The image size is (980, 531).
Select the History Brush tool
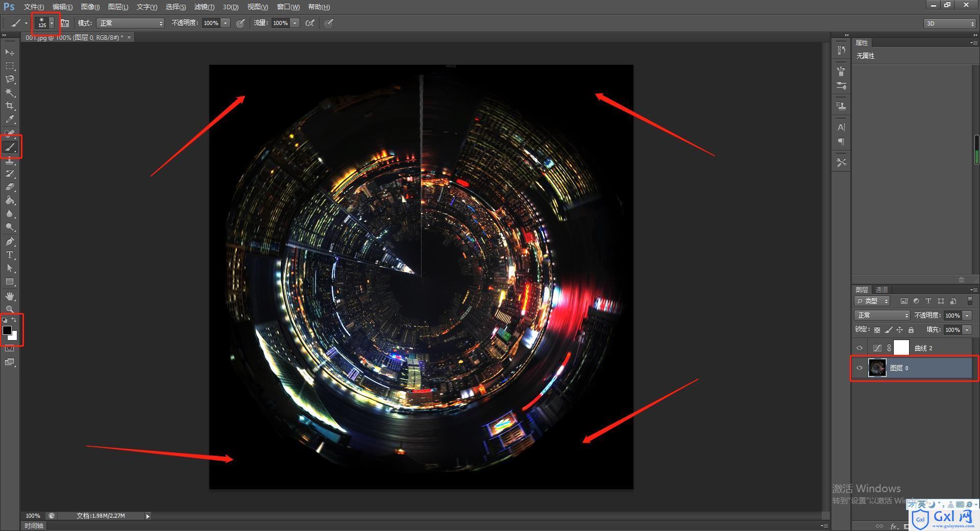pyautogui.click(x=10, y=174)
